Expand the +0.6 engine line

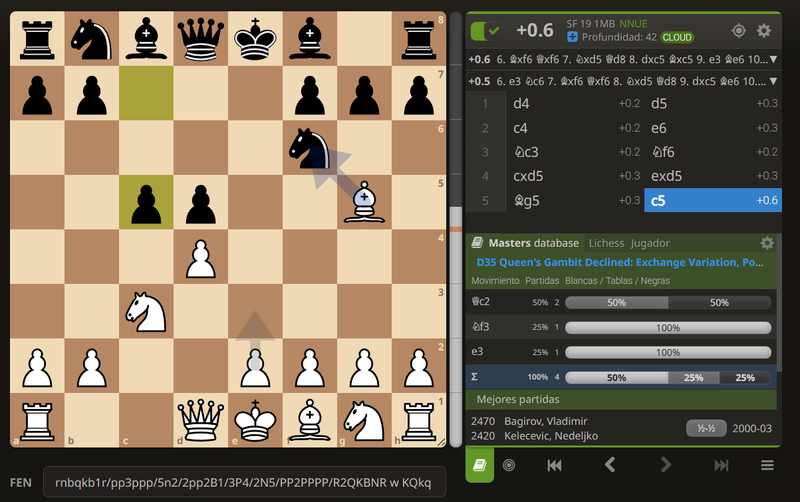tap(773, 59)
